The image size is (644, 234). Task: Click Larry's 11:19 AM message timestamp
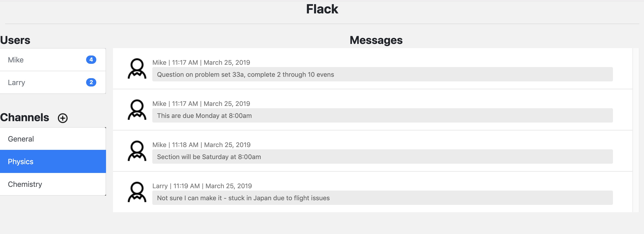tap(186, 186)
